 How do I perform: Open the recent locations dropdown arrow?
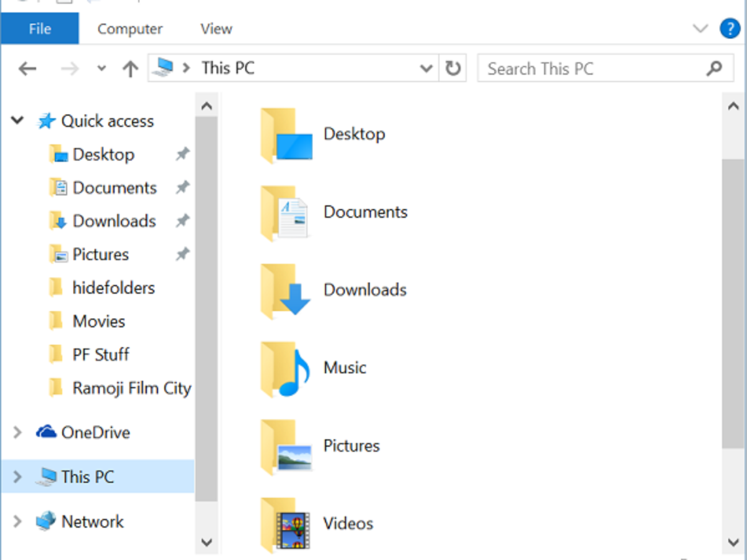point(102,68)
